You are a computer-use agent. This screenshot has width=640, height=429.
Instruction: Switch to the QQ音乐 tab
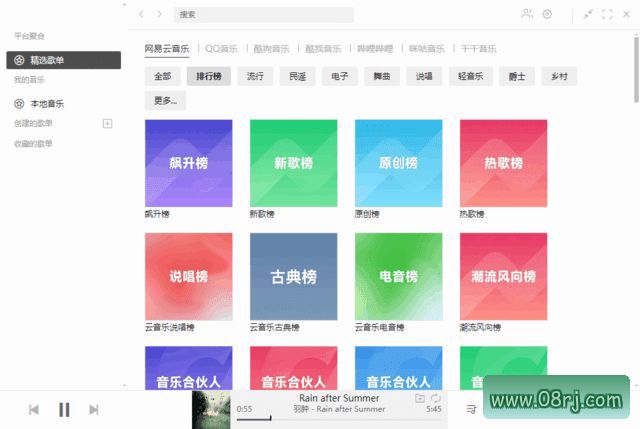coord(221,48)
